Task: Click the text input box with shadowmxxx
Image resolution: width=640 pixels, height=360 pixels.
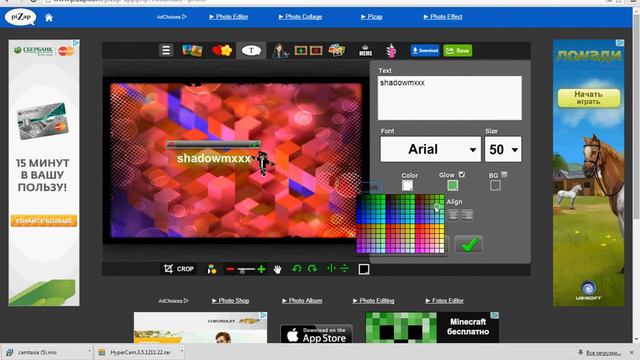Action: pos(449,98)
